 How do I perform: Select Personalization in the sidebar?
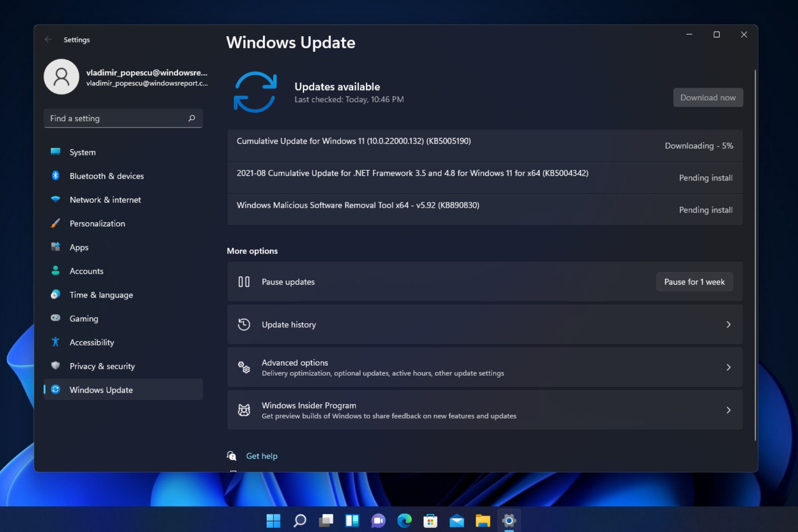pyautogui.click(x=123, y=223)
